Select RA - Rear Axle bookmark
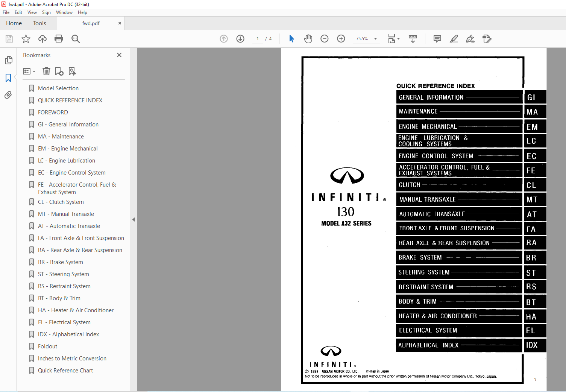Screen dimensions: 566x392 (80, 250)
